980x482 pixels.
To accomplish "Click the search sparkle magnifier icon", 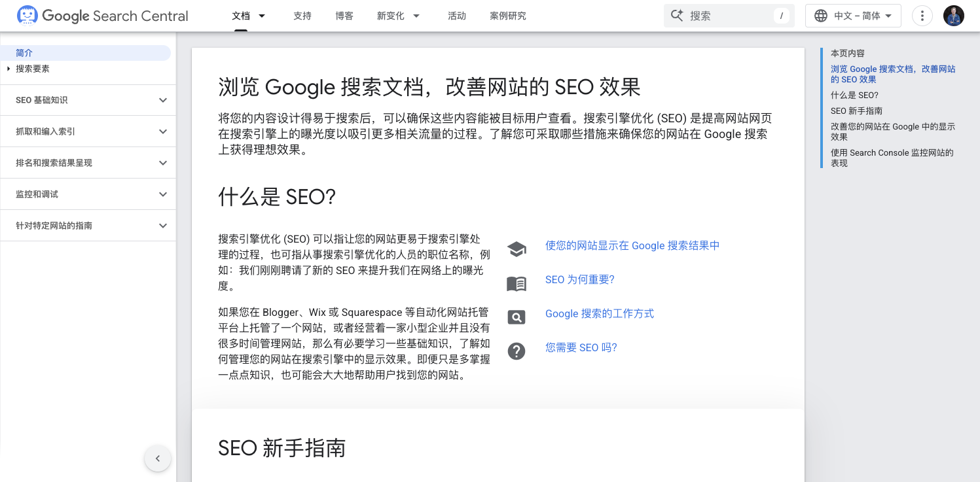I will [677, 16].
